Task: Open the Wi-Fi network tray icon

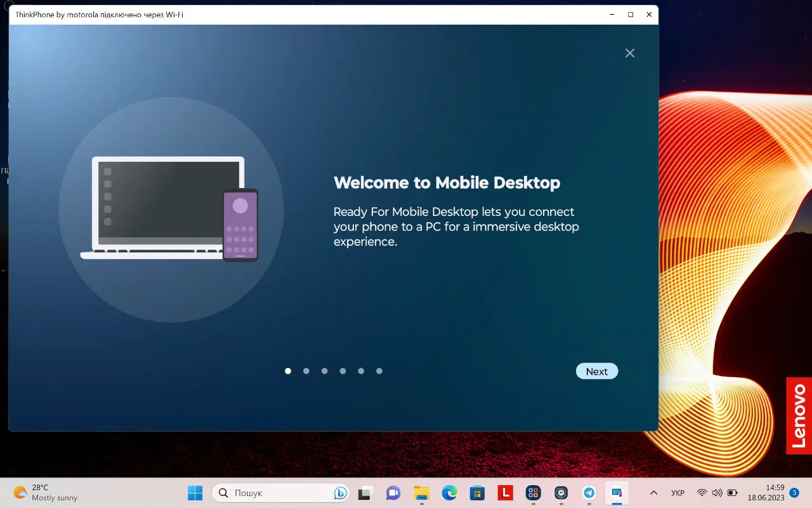Action: click(702, 493)
